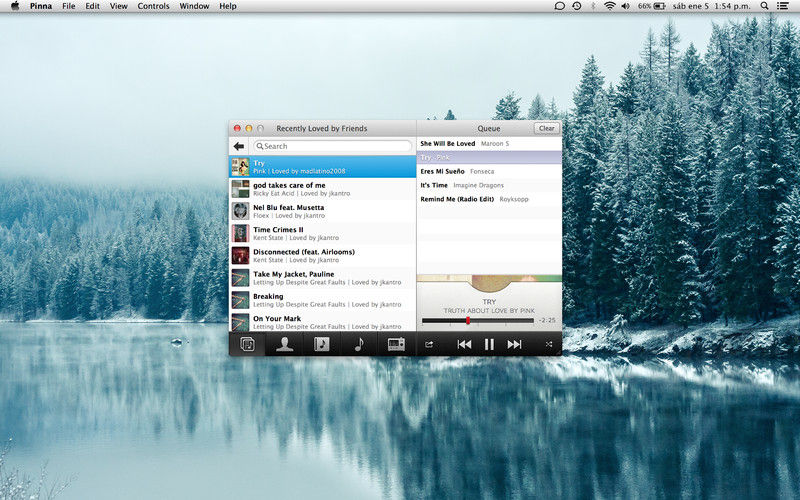
Task: Select Remind Me (Radio Edit) in Queue
Action: point(489,199)
